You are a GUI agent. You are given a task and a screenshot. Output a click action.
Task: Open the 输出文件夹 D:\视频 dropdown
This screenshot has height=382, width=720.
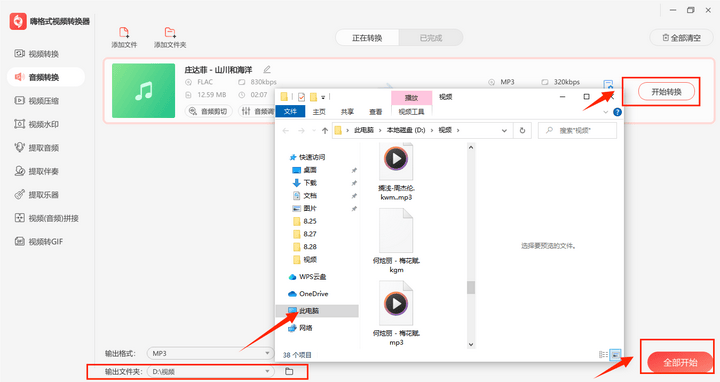coord(210,371)
